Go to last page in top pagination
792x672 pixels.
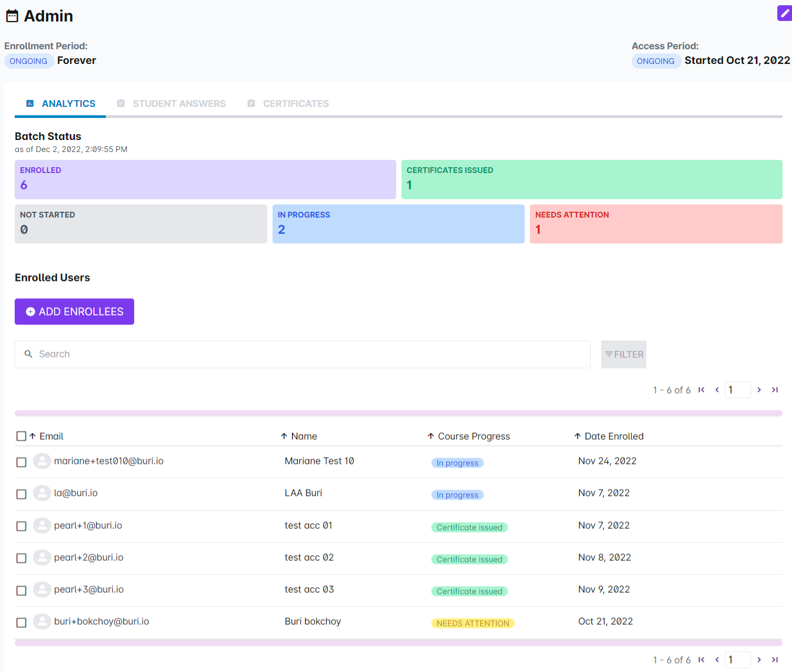775,390
